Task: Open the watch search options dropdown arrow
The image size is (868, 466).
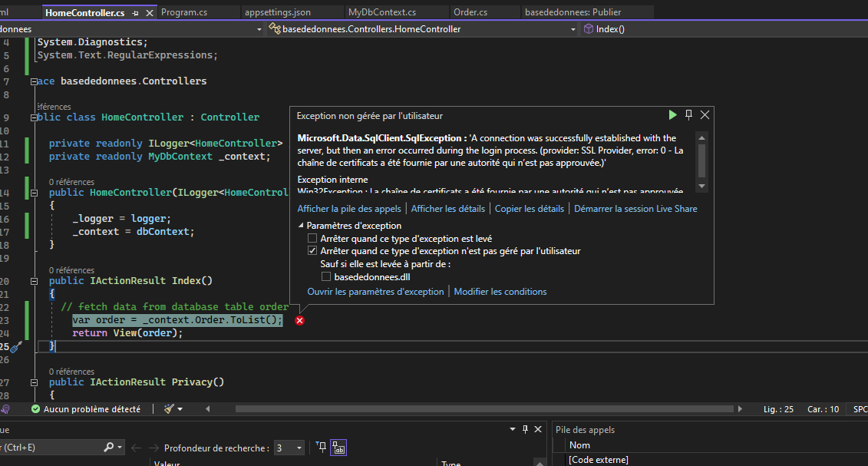Action: [x=120, y=447]
